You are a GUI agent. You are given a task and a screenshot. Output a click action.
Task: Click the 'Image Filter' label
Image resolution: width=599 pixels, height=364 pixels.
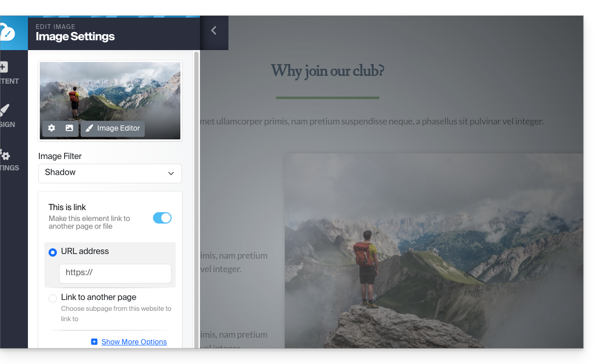pos(60,156)
